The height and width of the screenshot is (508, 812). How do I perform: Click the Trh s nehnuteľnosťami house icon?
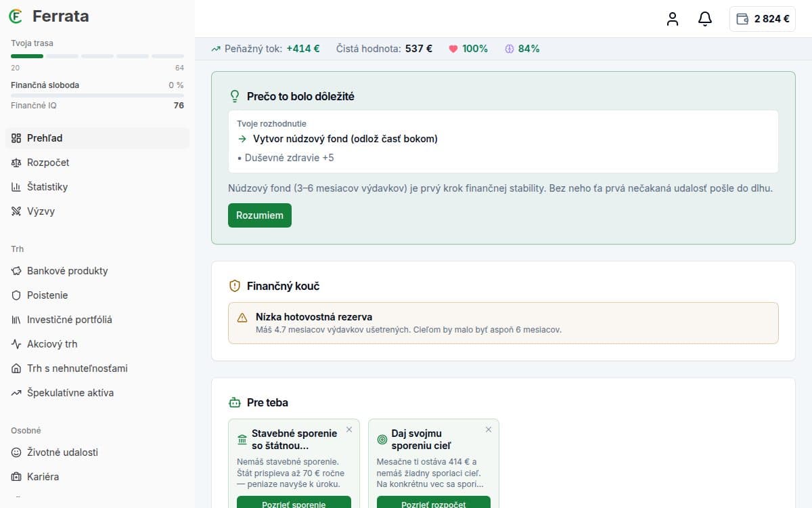(x=16, y=368)
